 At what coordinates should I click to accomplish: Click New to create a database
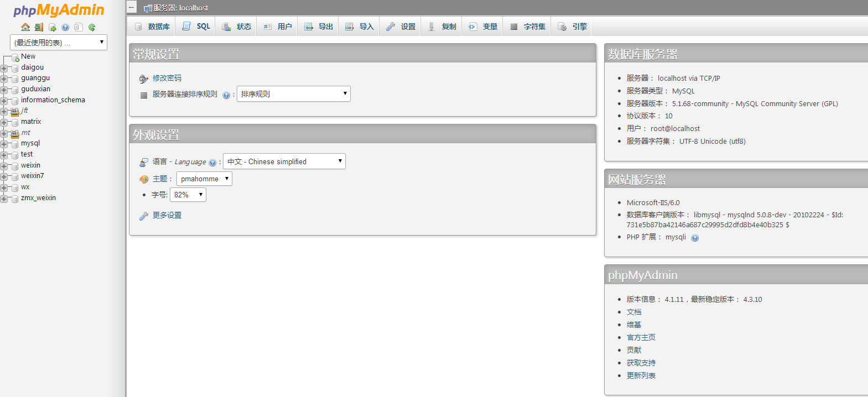[28, 56]
